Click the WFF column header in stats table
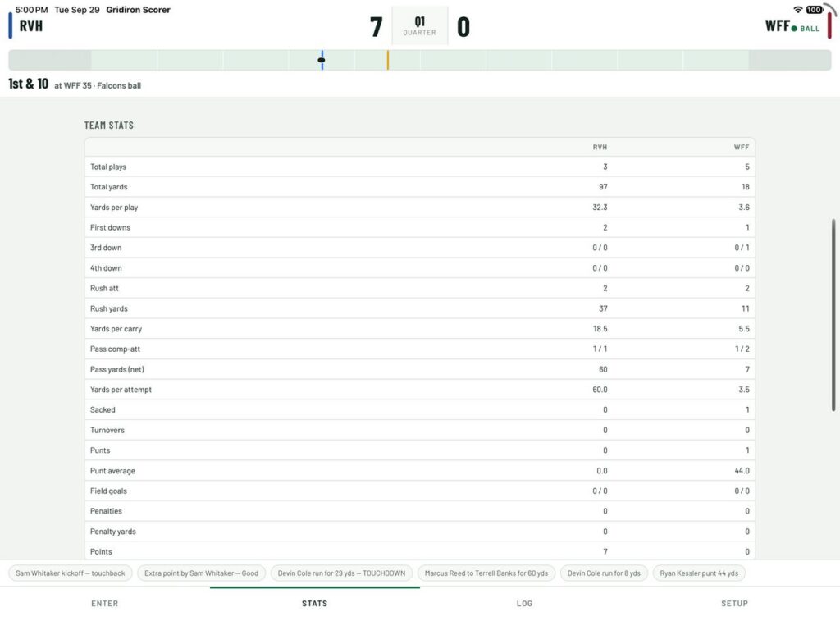 click(742, 148)
